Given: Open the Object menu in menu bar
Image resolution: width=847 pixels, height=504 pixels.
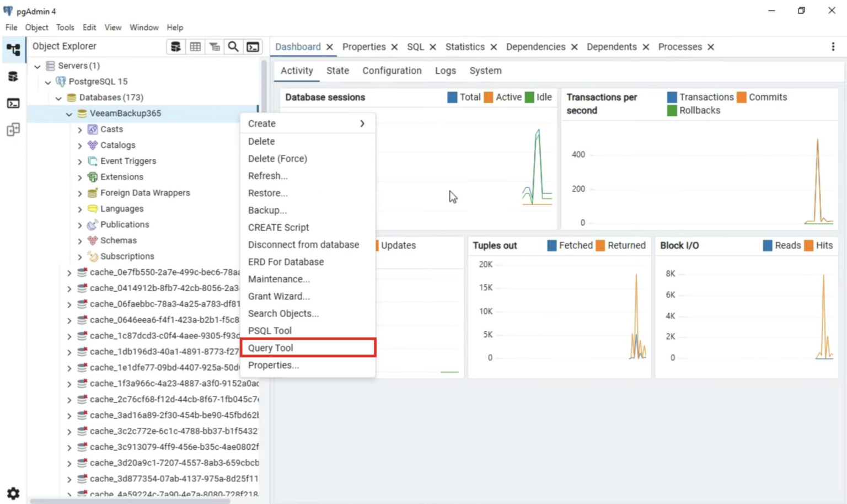Looking at the screenshot, I should click(36, 28).
